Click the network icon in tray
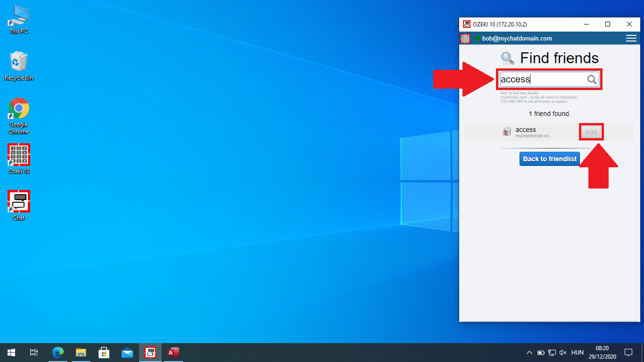Screen dimensions: 644x362 (x=552, y=353)
